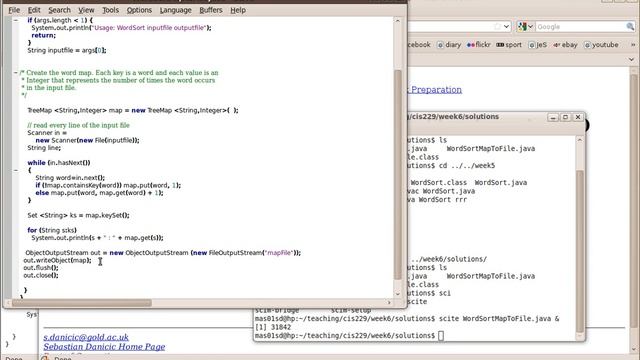Click the 'out.close();' code line
Screen dimensions: 640x360
[x=41, y=276]
